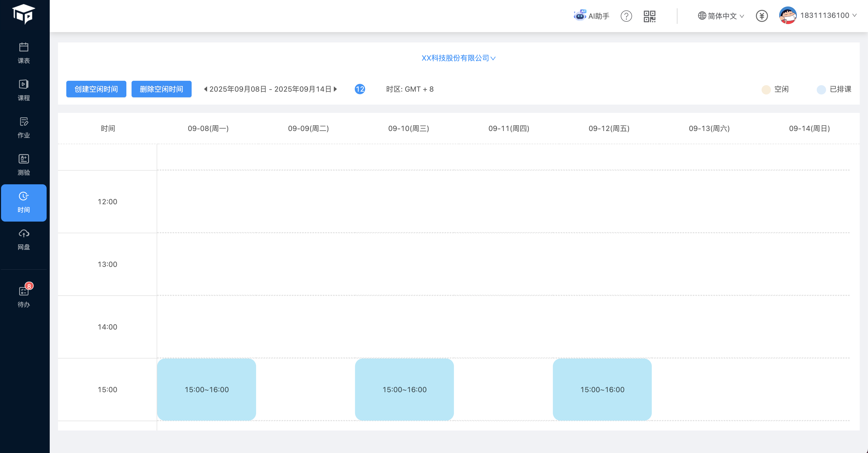Click the yen currency icon
The width and height of the screenshot is (868, 453).
click(x=762, y=16)
